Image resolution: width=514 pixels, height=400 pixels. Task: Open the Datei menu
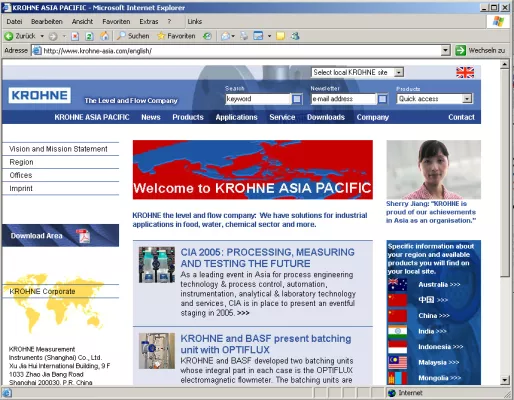coord(14,22)
